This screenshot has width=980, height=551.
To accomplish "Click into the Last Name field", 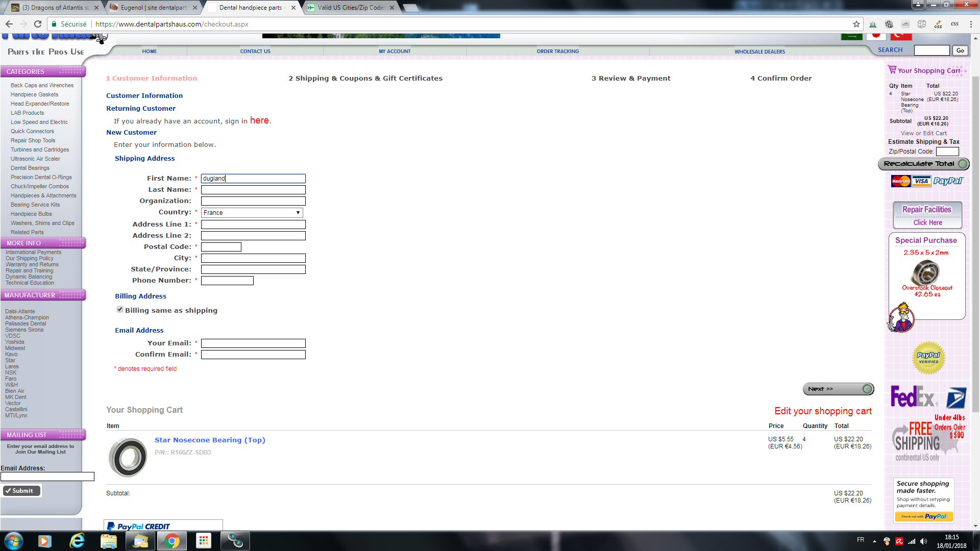I will click(253, 190).
